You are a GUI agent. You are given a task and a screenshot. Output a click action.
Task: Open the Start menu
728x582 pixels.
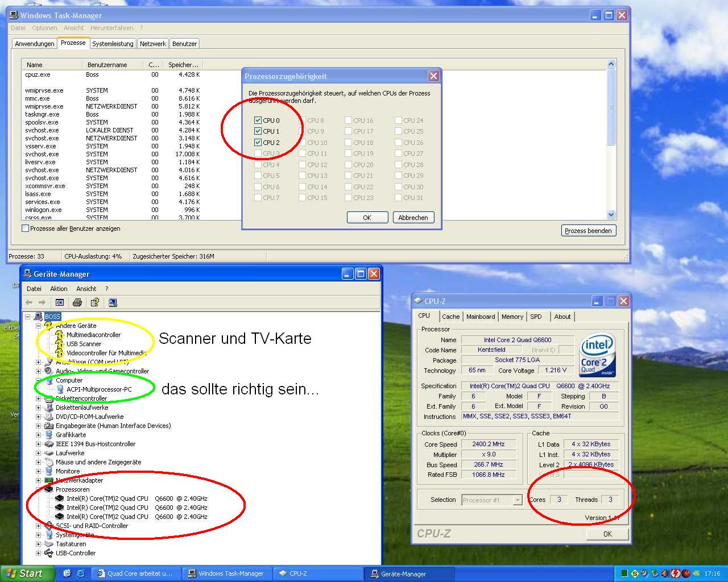pyautogui.click(x=27, y=573)
